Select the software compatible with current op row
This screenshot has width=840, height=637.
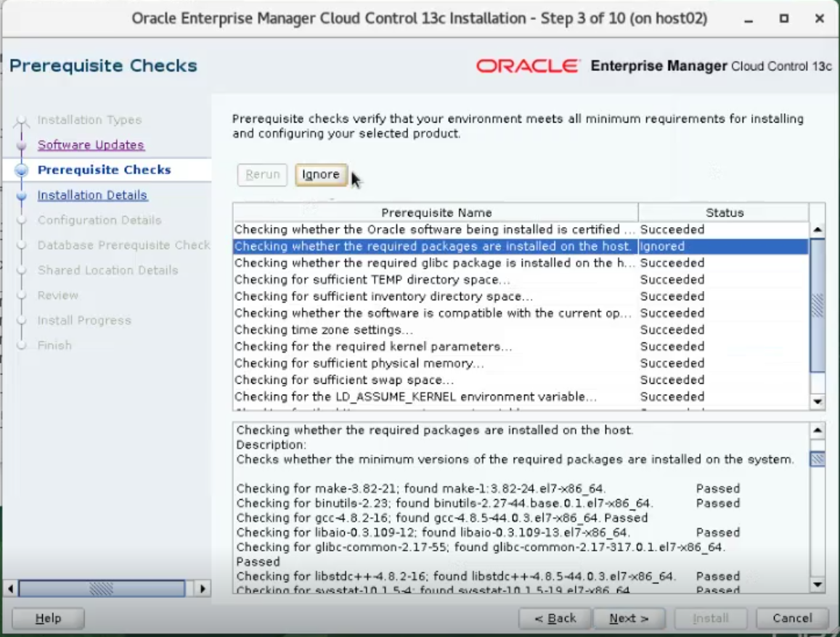(521, 313)
